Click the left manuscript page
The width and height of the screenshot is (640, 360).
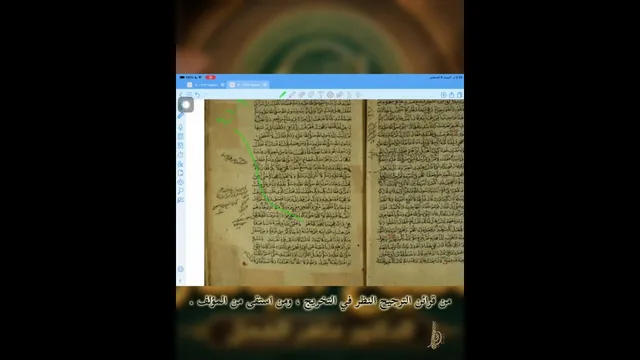coord(284,193)
